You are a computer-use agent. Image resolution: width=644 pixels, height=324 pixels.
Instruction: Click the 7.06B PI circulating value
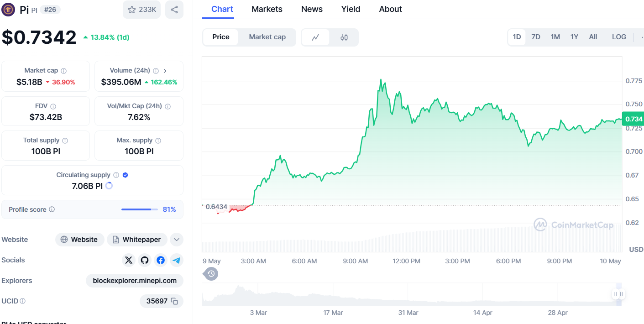(87, 186)
